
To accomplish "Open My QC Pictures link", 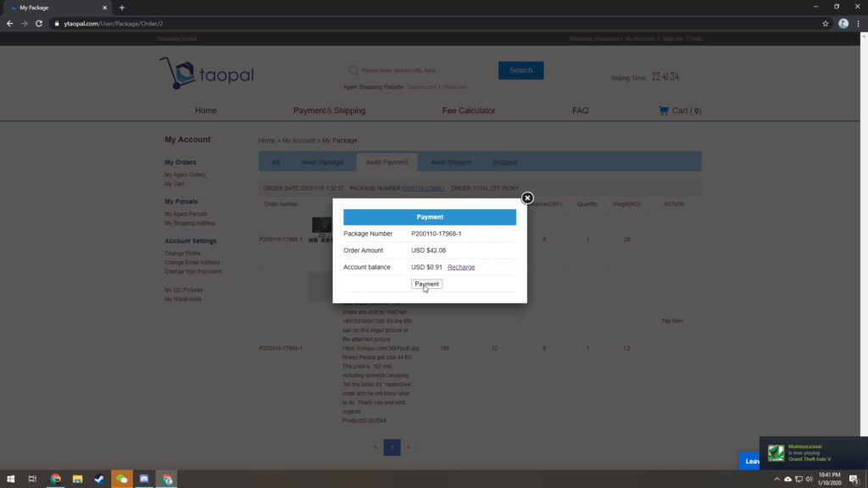I will click(183, 290).
